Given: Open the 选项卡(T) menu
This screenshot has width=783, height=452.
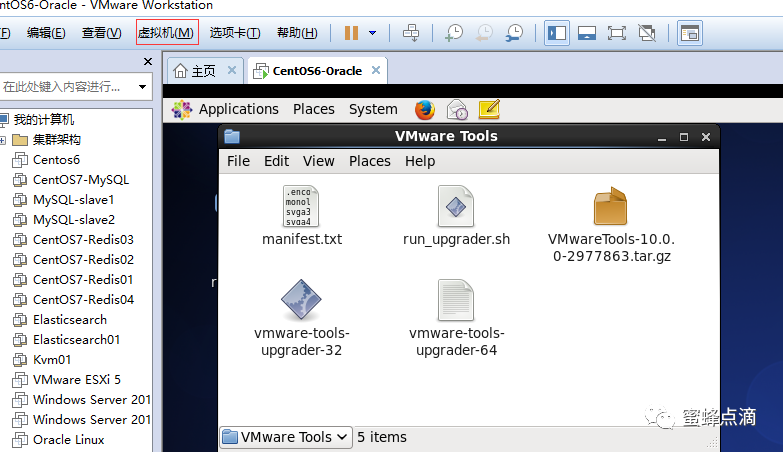Looking at the screenshot, I should 235,33.
